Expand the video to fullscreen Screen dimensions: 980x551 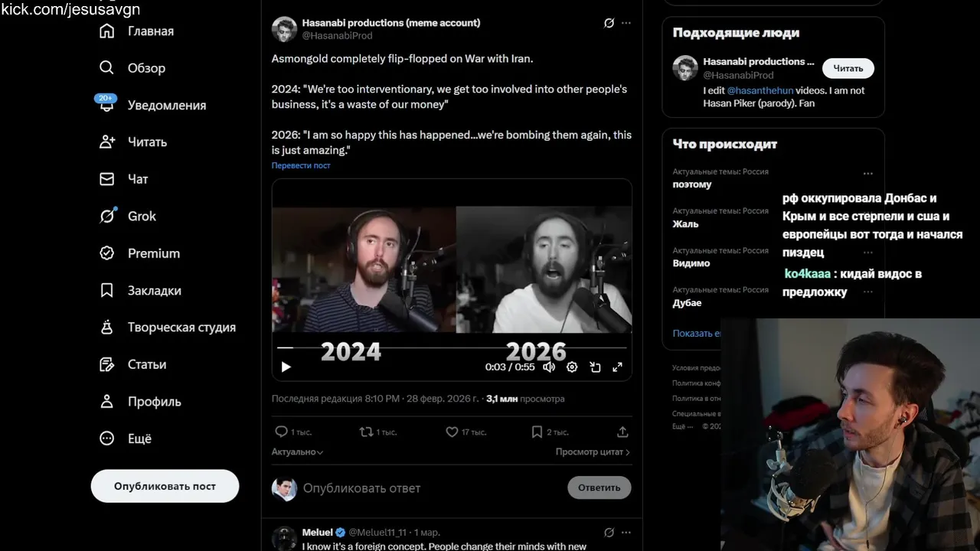click(x=617, y=367)
